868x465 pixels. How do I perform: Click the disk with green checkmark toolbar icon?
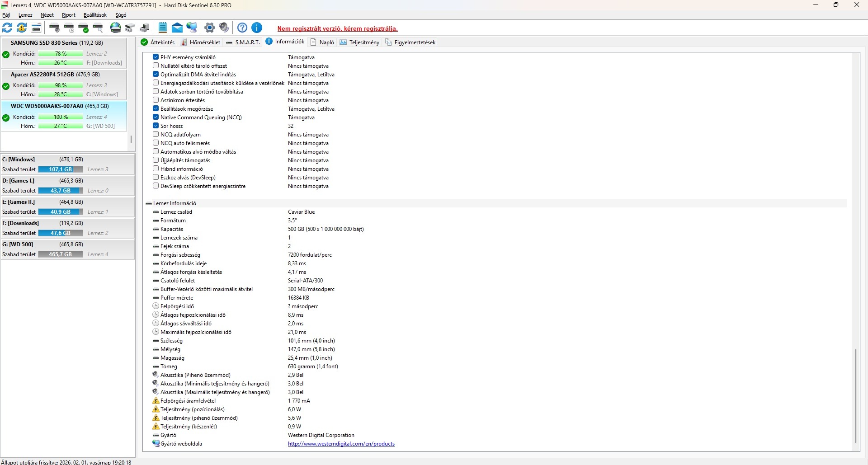coord(83,28)
